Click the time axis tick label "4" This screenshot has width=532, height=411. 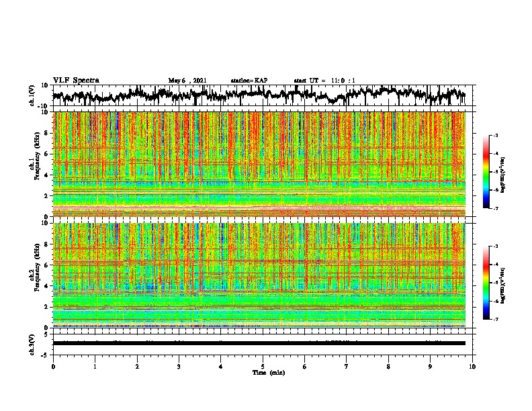pos(221,367)
